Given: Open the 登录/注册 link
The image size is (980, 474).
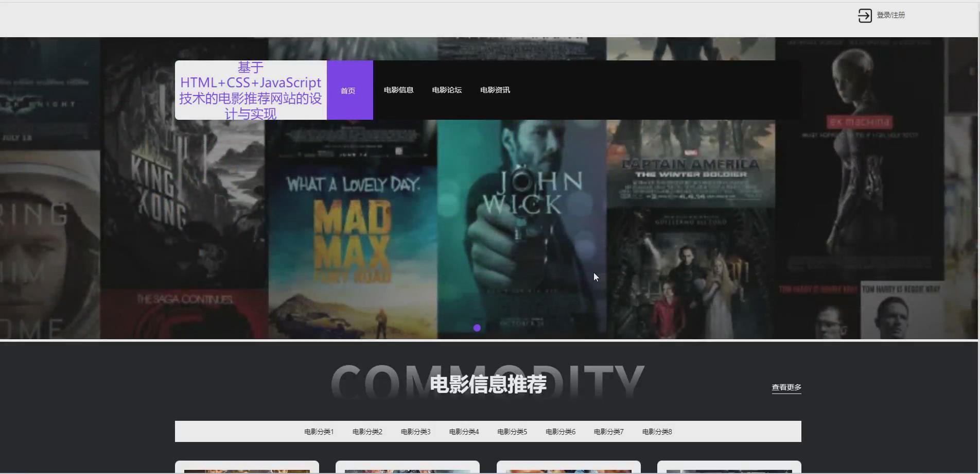Looking at the screenshot, I should click(890, 15).
